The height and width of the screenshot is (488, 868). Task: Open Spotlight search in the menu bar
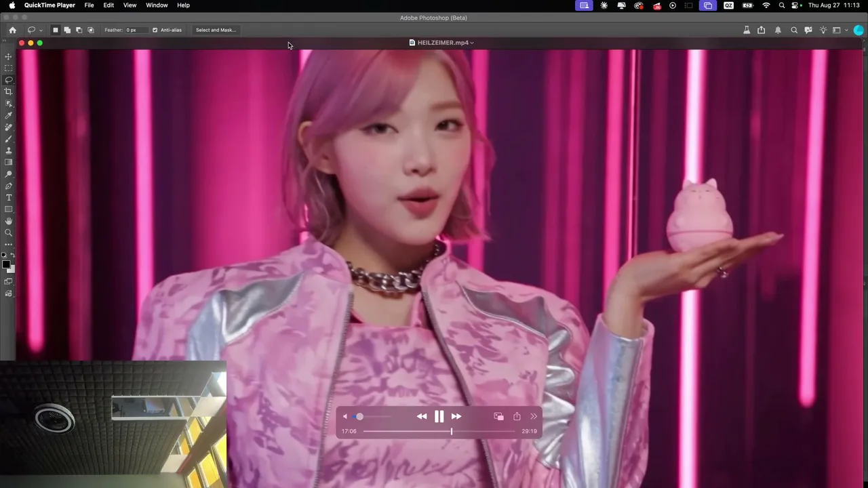coord(782,5)
